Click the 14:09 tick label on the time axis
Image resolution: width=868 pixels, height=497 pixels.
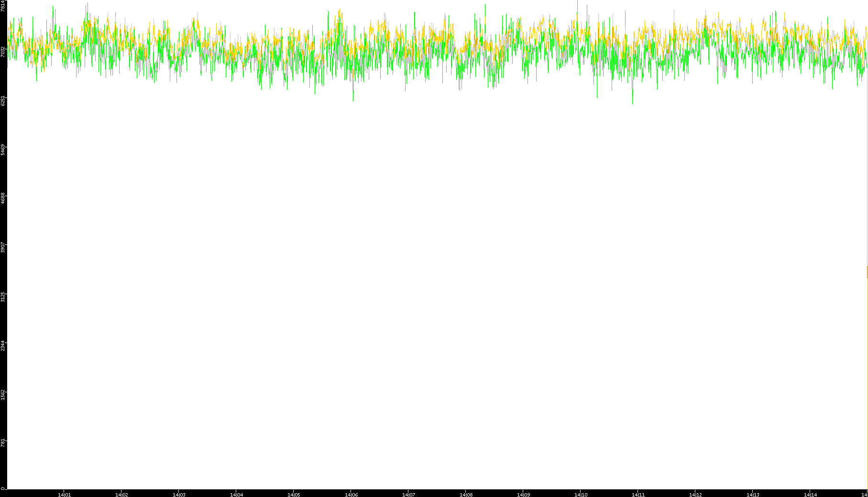[x=523, y=495]
